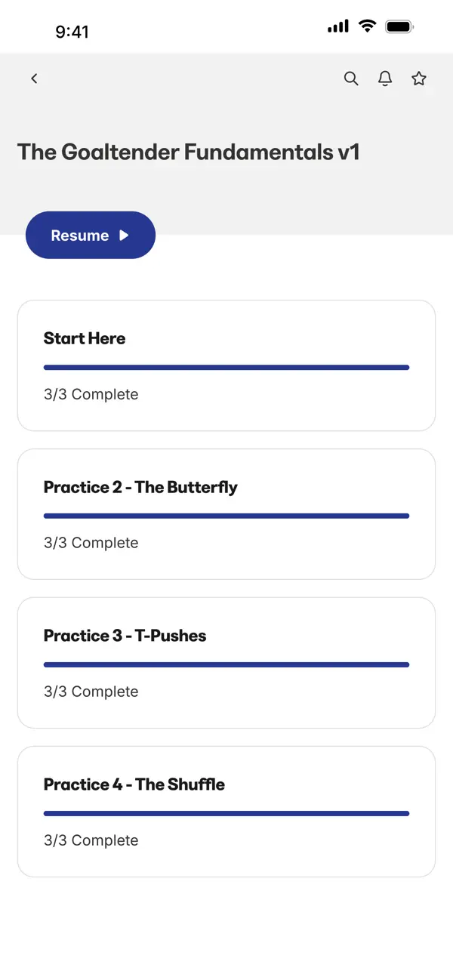The image size is (453, 980).
Task: Tap the course title Goaltender Fundamentals v1
Action: point(188,152)
